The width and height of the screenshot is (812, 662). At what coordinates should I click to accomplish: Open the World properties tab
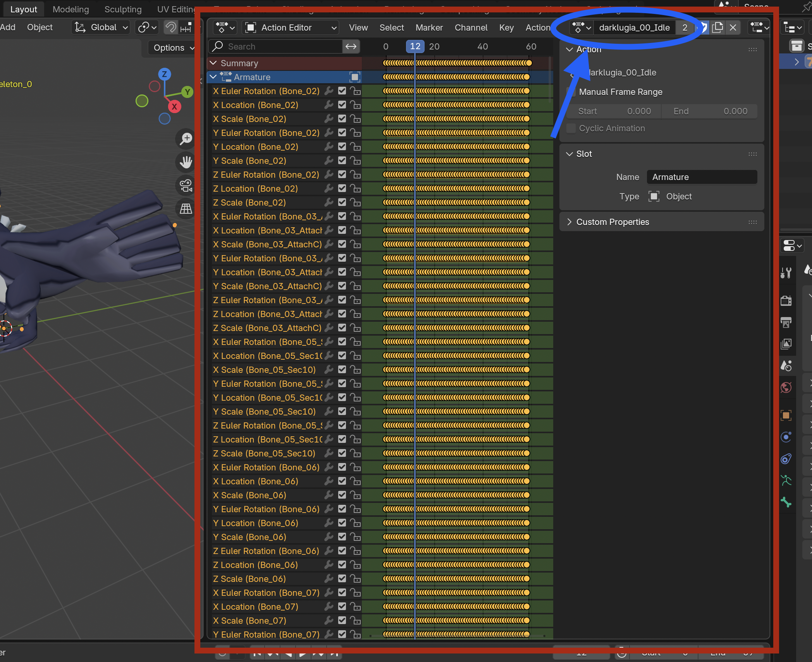coord(786,387)
